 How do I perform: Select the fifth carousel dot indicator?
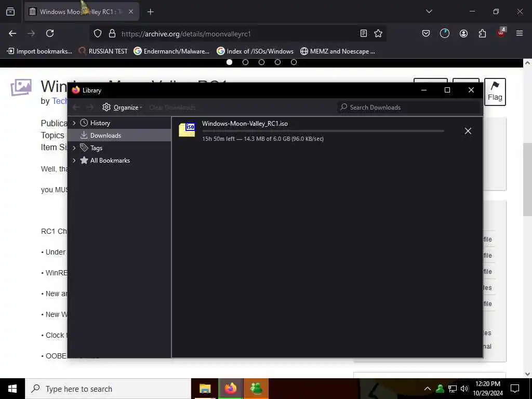tap(294, 62)
